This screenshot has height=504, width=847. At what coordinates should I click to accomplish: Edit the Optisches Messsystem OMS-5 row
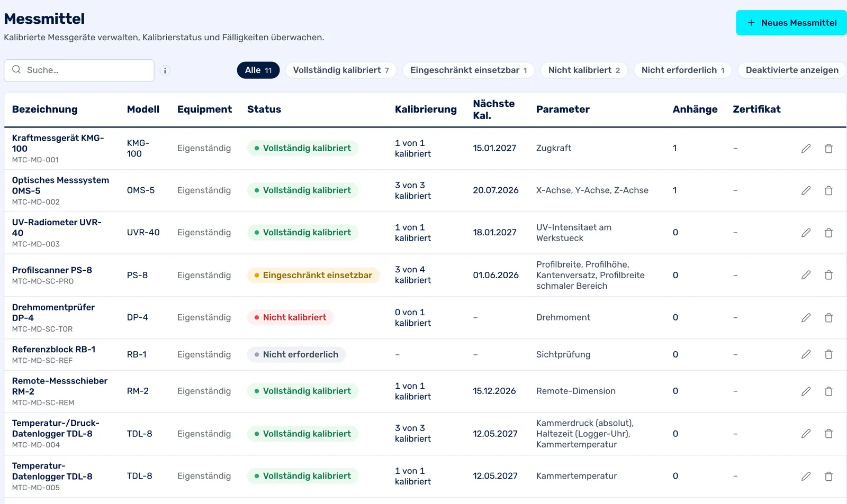click(x=806, y=190)
